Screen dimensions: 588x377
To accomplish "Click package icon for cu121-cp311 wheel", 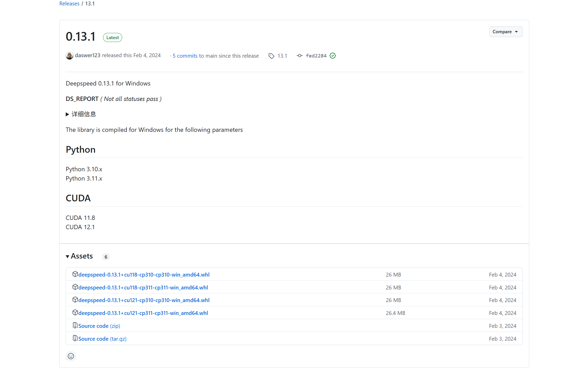I will click(x=75, y=313).
